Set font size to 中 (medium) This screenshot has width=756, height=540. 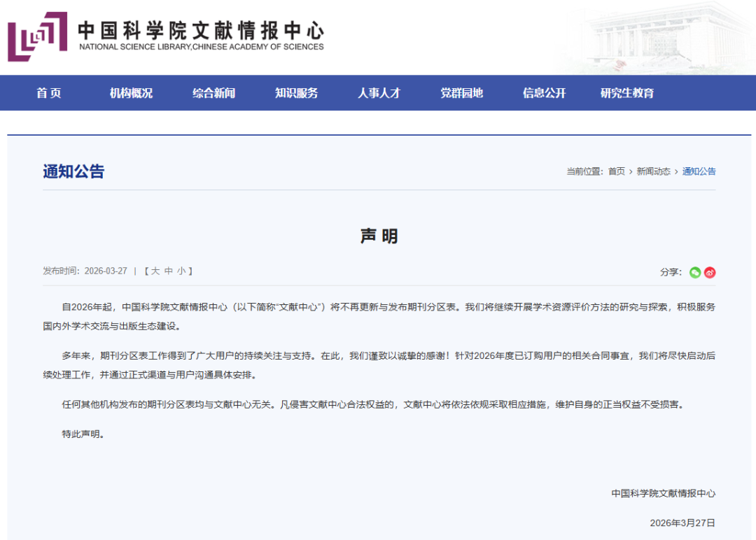click(x=169, y=271)
